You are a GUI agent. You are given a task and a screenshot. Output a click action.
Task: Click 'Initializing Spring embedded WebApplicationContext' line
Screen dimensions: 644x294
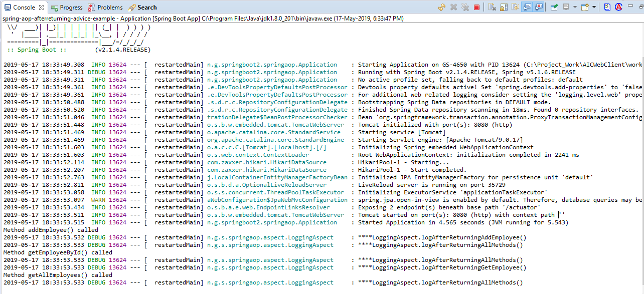(445, 147)
